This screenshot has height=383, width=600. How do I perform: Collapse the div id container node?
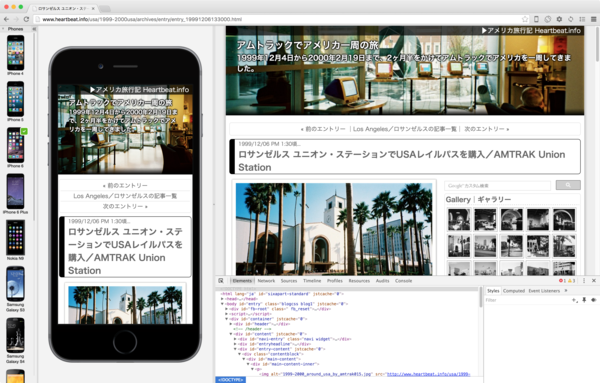click(227, 319)
